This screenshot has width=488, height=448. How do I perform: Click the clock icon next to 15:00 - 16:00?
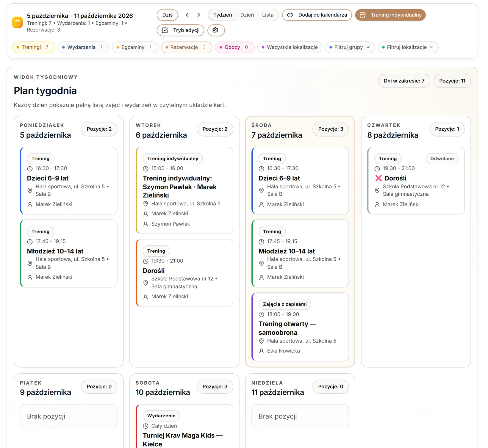point(146,169)
